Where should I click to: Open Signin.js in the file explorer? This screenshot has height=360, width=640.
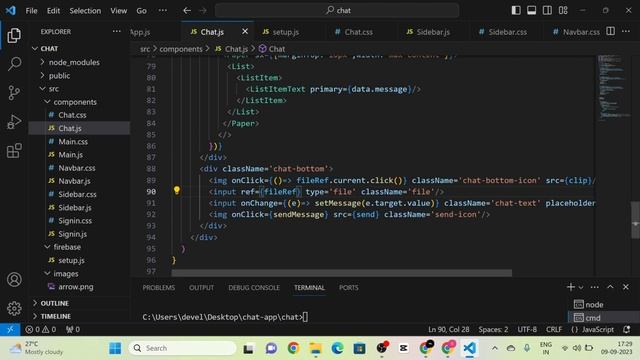click(x=72, y=234)
